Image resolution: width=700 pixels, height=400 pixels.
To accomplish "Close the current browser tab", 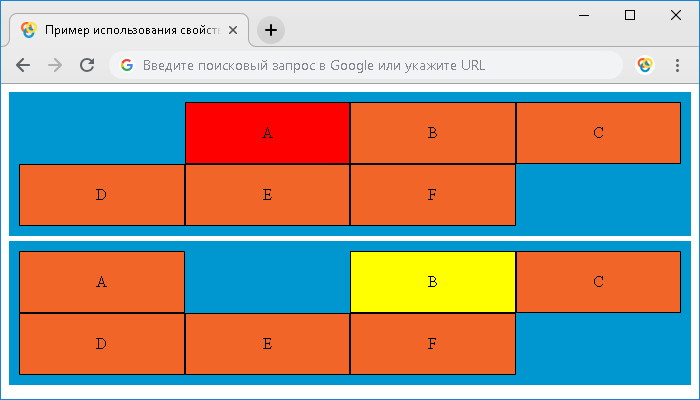I will point(233,30).
